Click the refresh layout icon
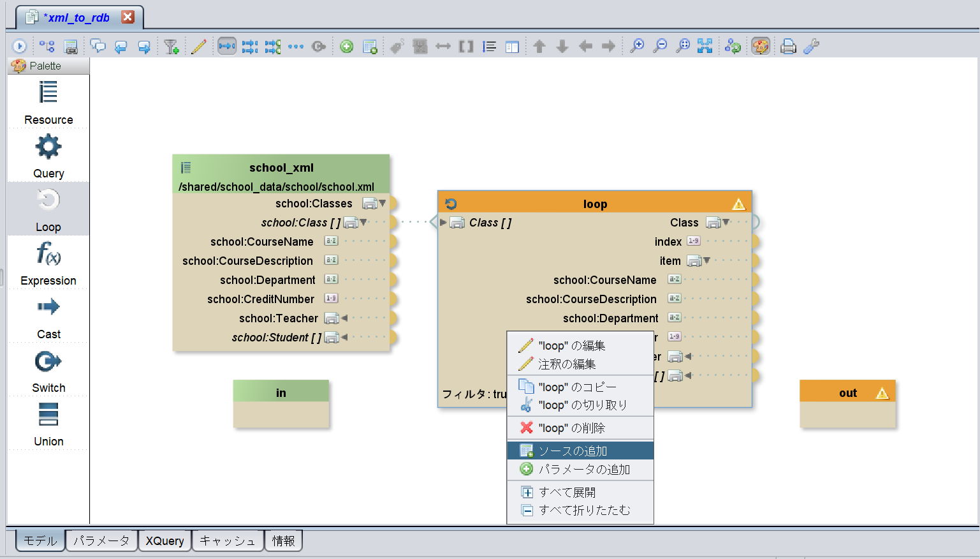 coord(733,46)
